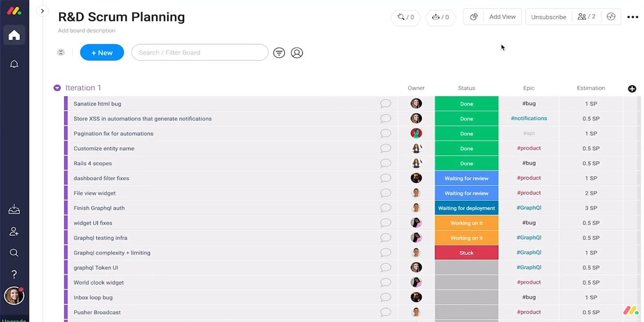
Task: Open the Inbox in the sidebar
Action: [13, 209]
